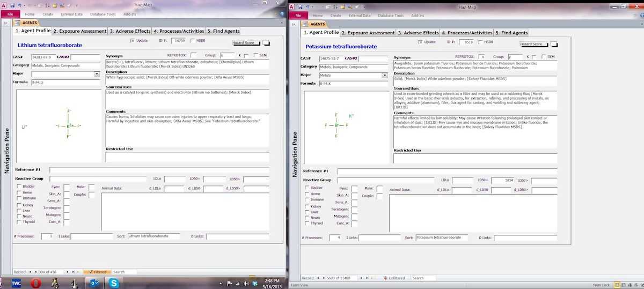Click Save icon in left window's toolbar
The width and height of the screenshot is (644, 289).
click(x=12, y=5)
